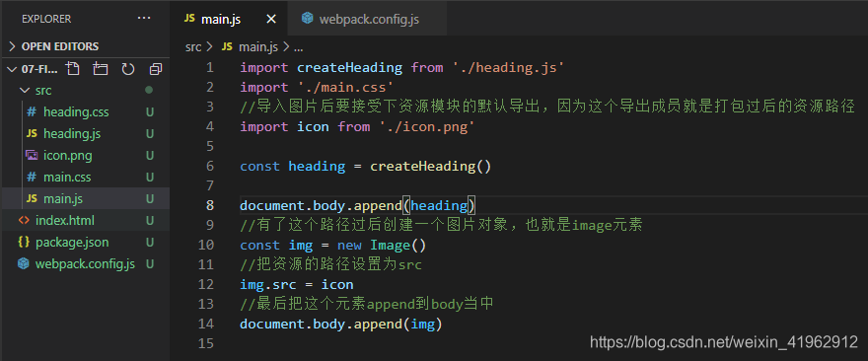The height and width of the screenshot is (361, 868).
Task: Click the braces icon beside package.json
Action: 24,242
